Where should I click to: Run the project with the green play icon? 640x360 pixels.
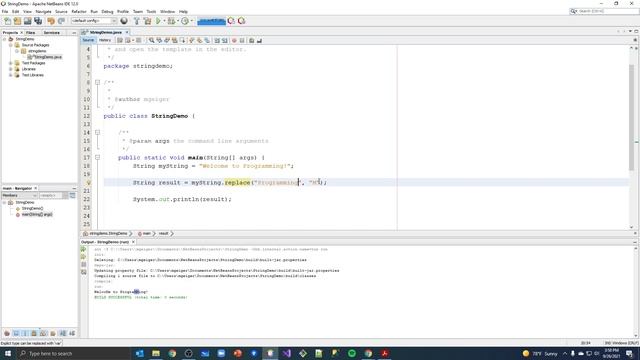(x=158, y=21)
